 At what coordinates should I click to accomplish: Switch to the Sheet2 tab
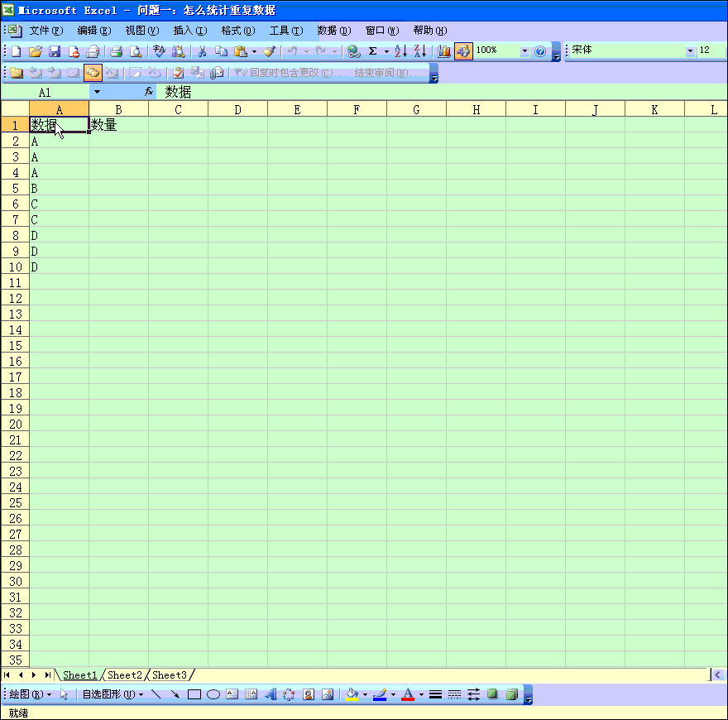(125, 675)
